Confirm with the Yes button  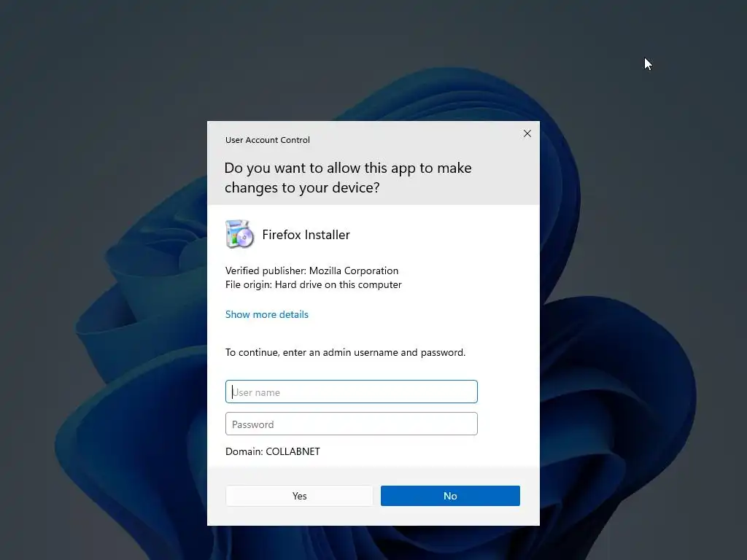coord(299,496)
